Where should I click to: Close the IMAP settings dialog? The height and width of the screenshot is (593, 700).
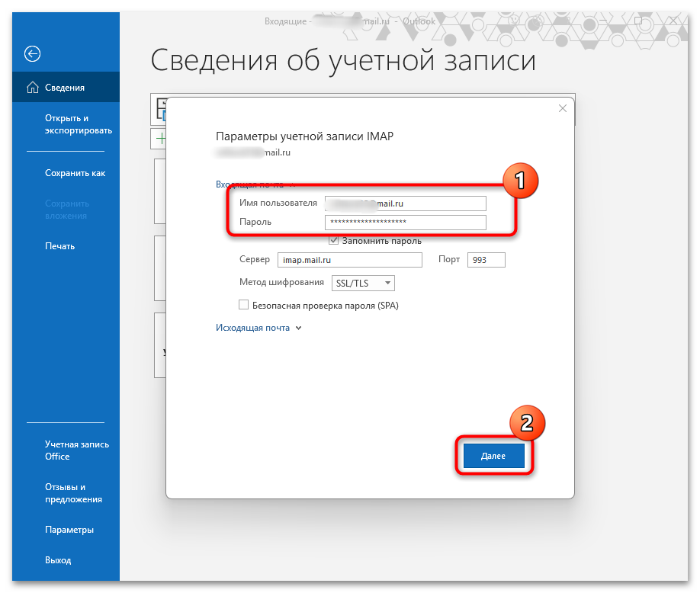pos(563,108)
